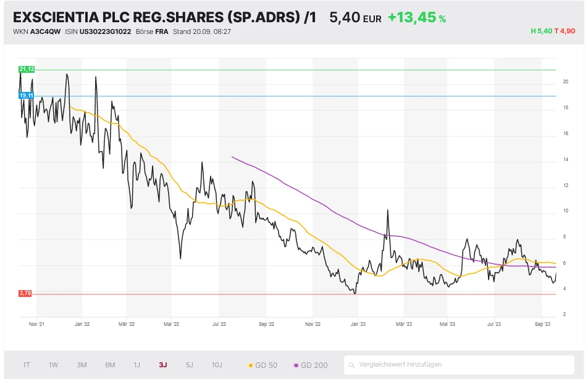Click the purple dot next to GD 200

tap(296, 365)
